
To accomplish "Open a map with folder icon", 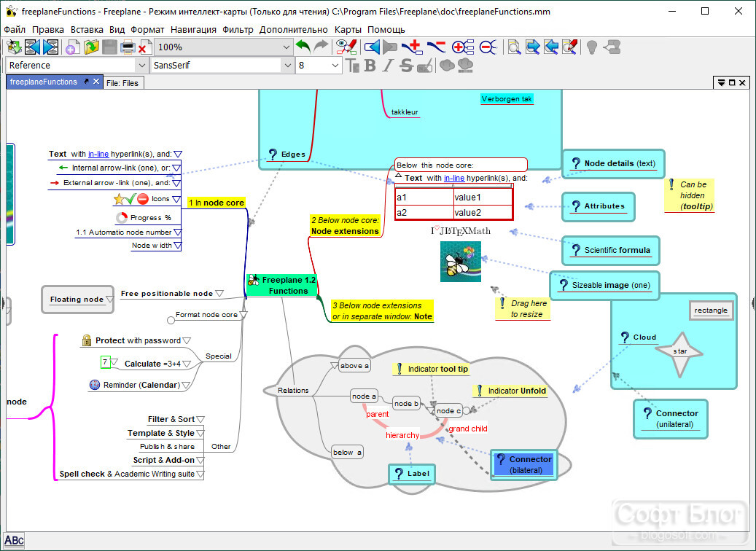I will click(91, 47).
